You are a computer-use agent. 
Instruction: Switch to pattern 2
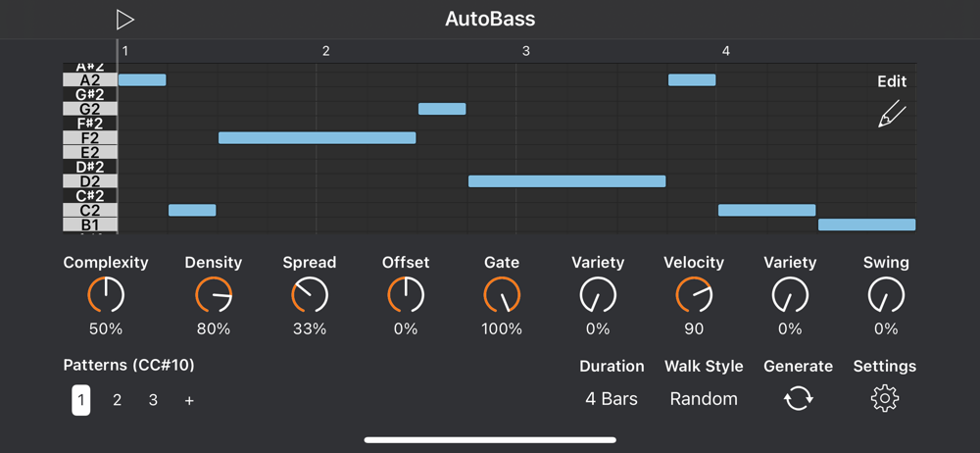click(118, 400)
